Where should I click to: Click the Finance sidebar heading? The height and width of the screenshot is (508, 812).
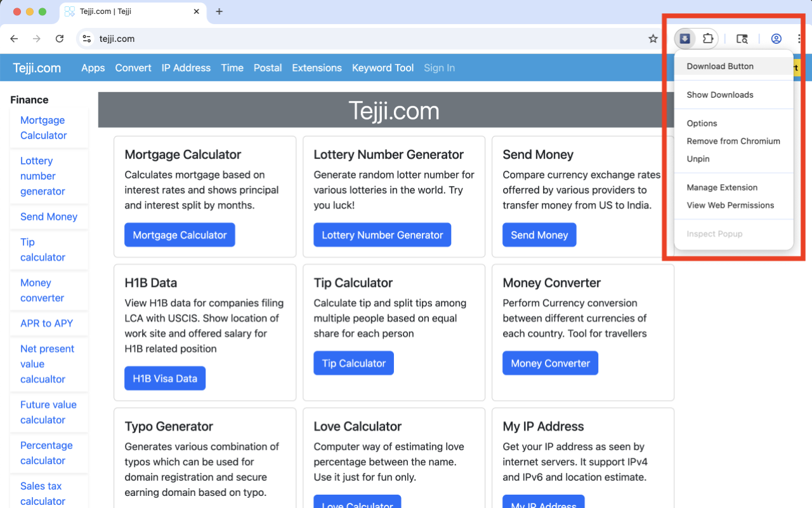coord(29,100)
